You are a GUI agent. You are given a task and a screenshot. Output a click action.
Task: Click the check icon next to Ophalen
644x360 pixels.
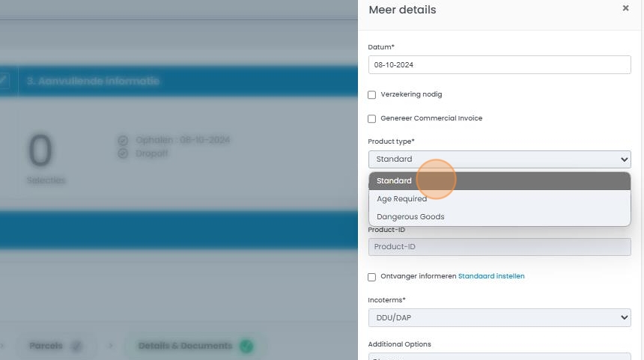tap(124, 141)
